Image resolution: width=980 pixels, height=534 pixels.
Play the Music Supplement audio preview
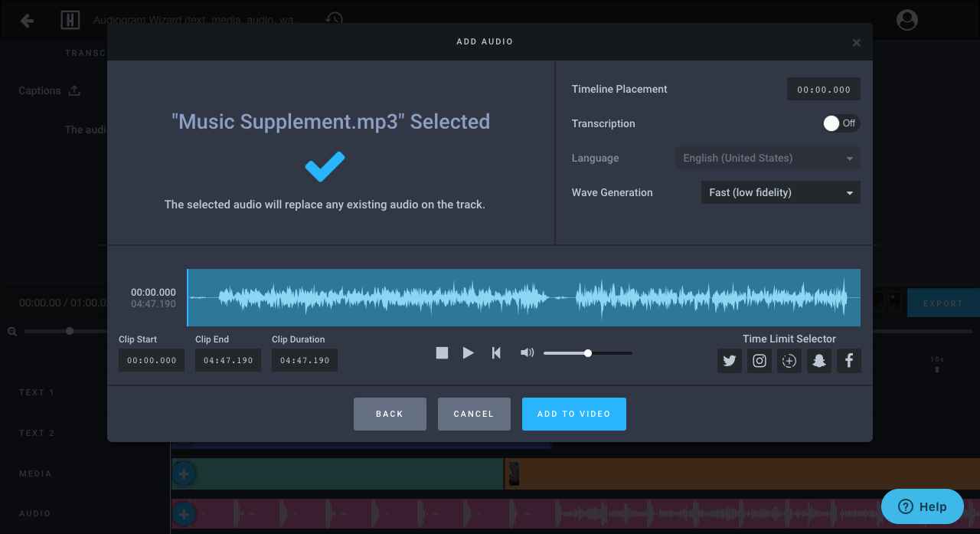468,352
